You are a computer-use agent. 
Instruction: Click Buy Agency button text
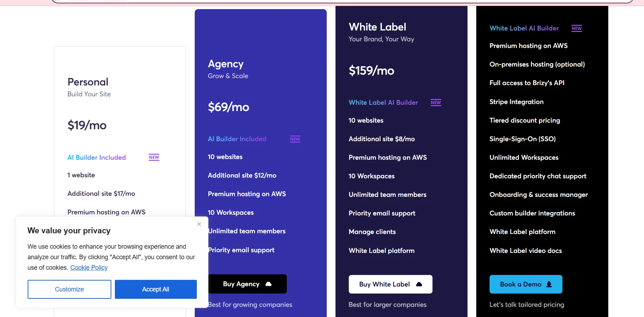(x=241, y=284)
